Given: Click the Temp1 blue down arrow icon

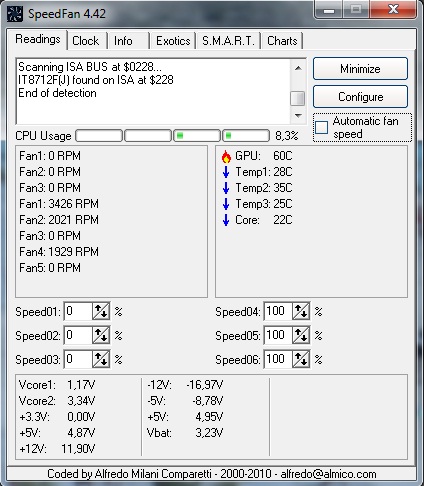Looking at the screenshot, I should tap(226, 172).
